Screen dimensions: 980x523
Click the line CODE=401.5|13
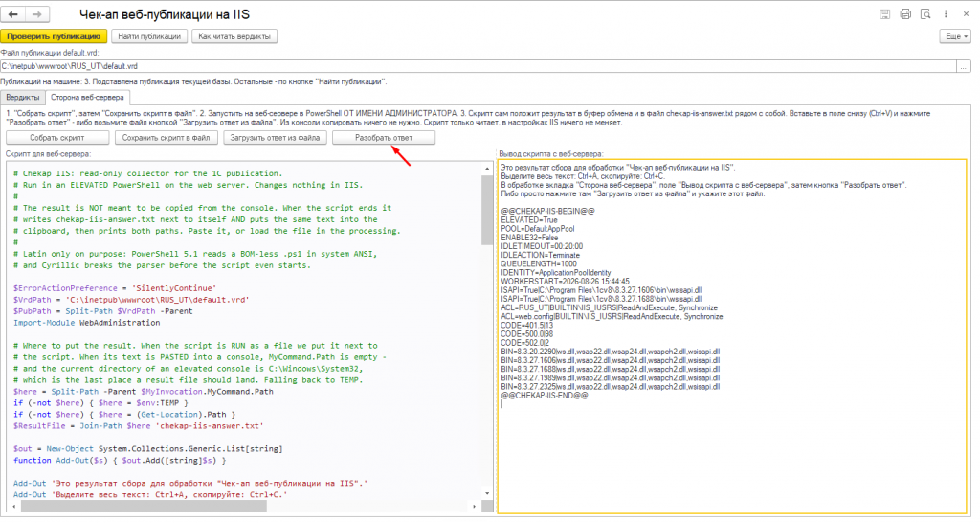click(x=527, y=326)
